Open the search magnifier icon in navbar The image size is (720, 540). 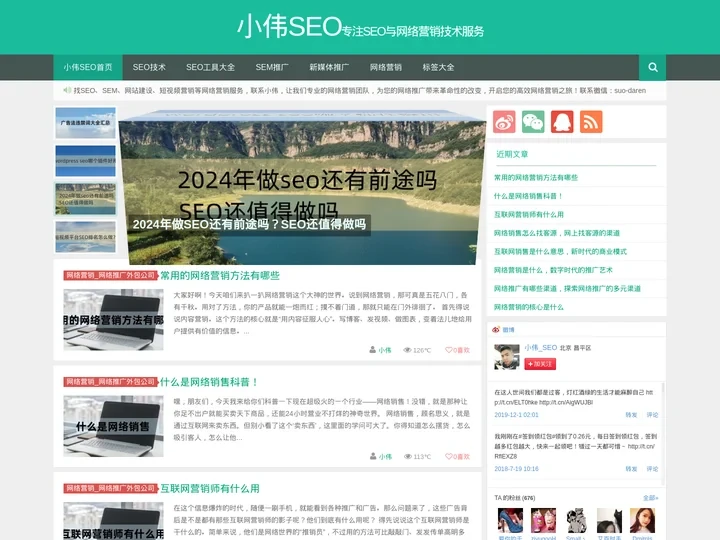(652, 68)
